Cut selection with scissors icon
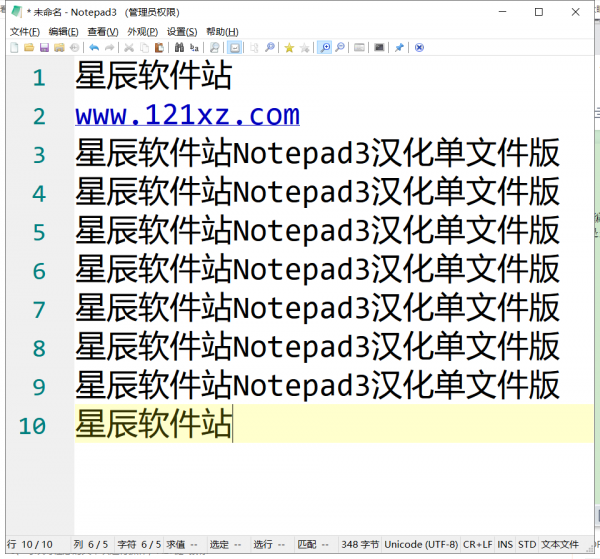This screenshot has width=600, height=559. click(x=129, y=47)
